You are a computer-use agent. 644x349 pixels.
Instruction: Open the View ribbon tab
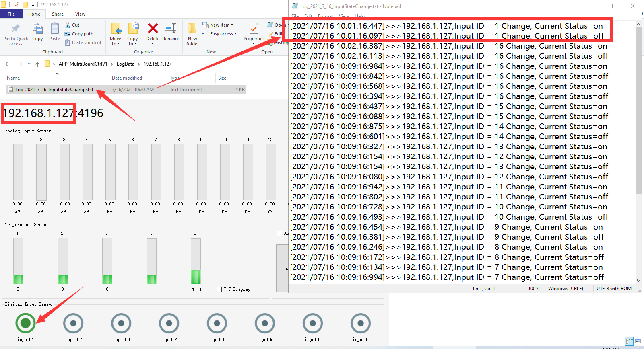80,14
